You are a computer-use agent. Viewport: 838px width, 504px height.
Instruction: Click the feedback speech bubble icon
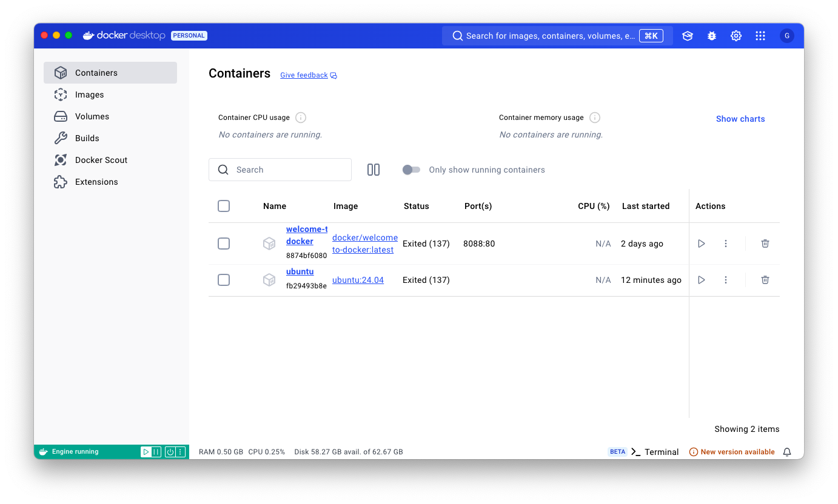334,76
